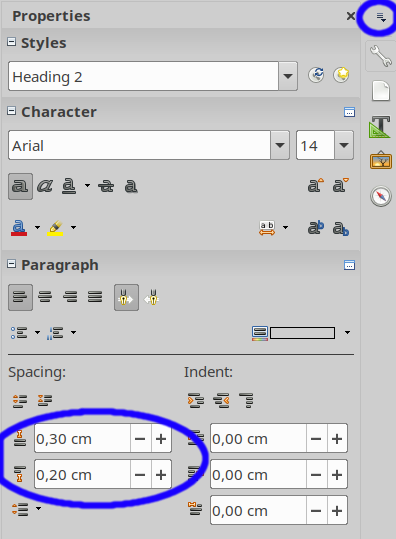Select Align Right
The width and height of the screenshot is (396, 539).
coord(70,297)
